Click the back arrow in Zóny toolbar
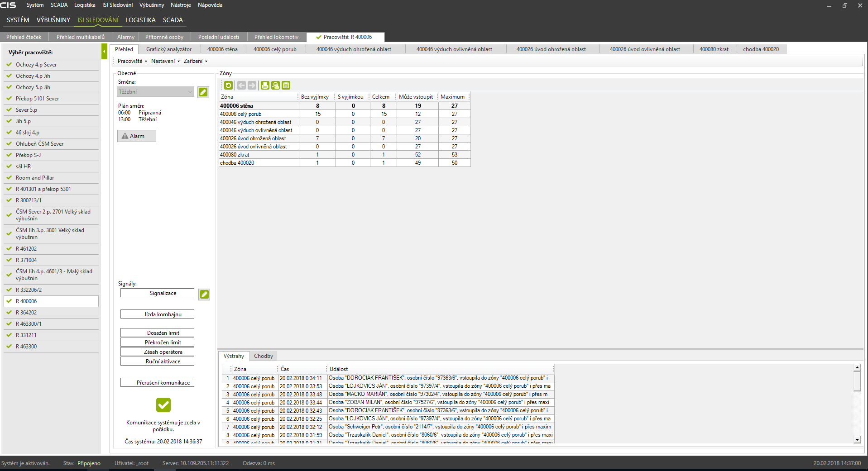 (241, 85)
